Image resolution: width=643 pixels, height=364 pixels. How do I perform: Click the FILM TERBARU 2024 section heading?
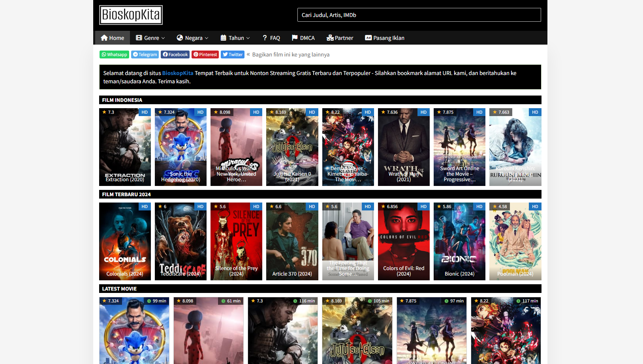click(x=126, y=194)
